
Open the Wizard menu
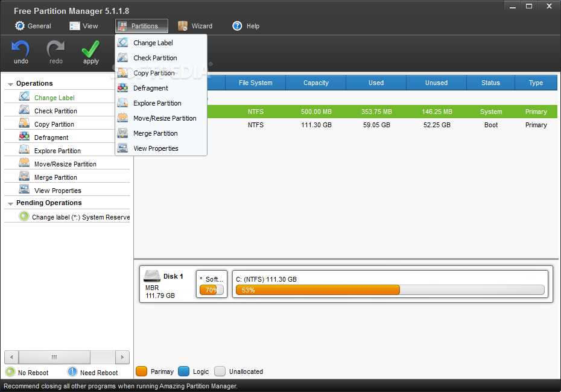tap(195, 26)
